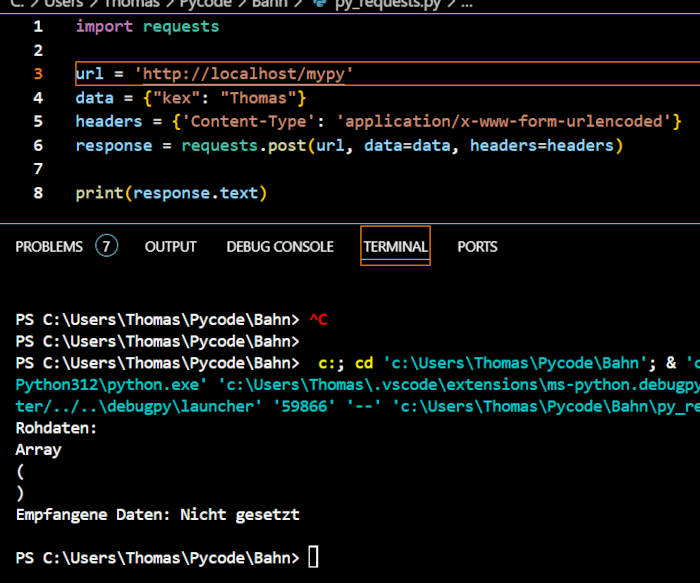Viewport: 700px width, 583px height.
Task: Click the problems count badge 7
Action: tap(106, 246)
